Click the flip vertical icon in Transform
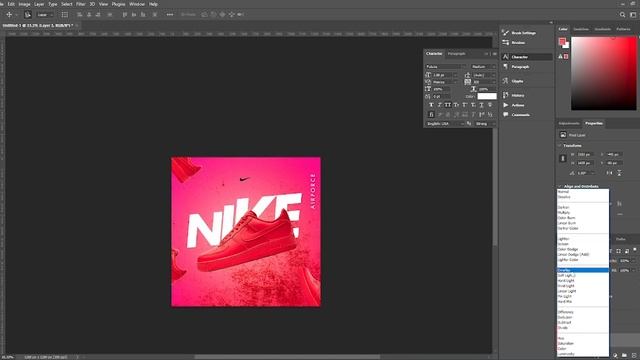The width and height of the screenshot is (640, 360). coord(619,173)
